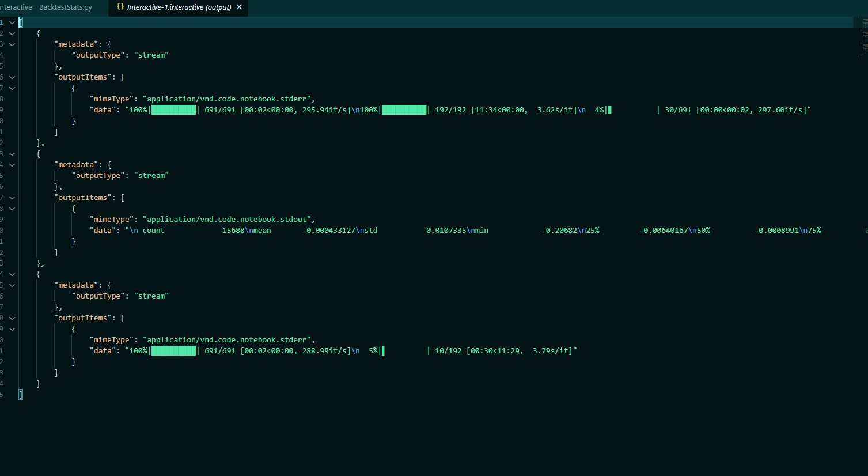Image resolution: width=868 pixels, height=476 pixels.
Task: Collapse the third "metadata" object
Action: pos(12,285)
